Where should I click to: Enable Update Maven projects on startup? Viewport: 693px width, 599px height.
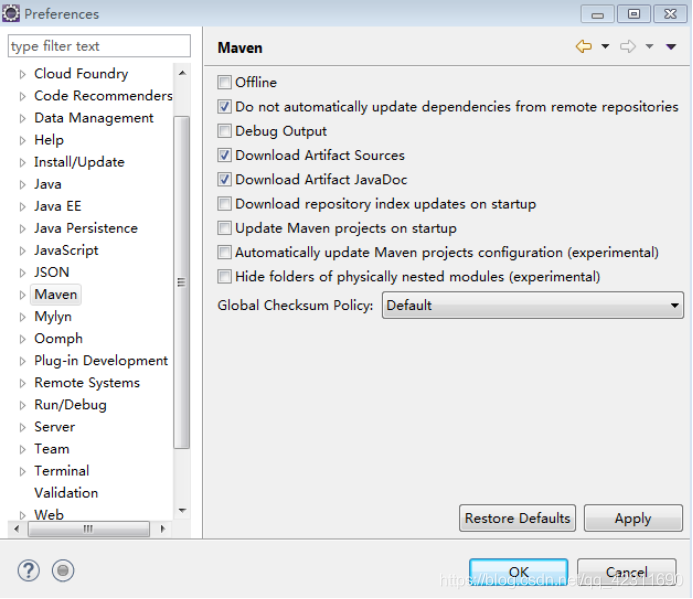click(225, 228)
